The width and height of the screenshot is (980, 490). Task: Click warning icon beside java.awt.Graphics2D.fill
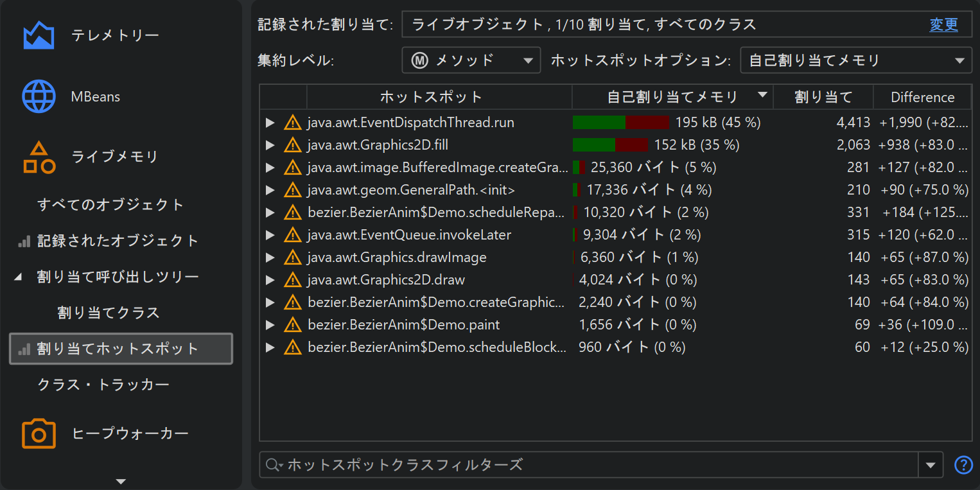(293, 145)
